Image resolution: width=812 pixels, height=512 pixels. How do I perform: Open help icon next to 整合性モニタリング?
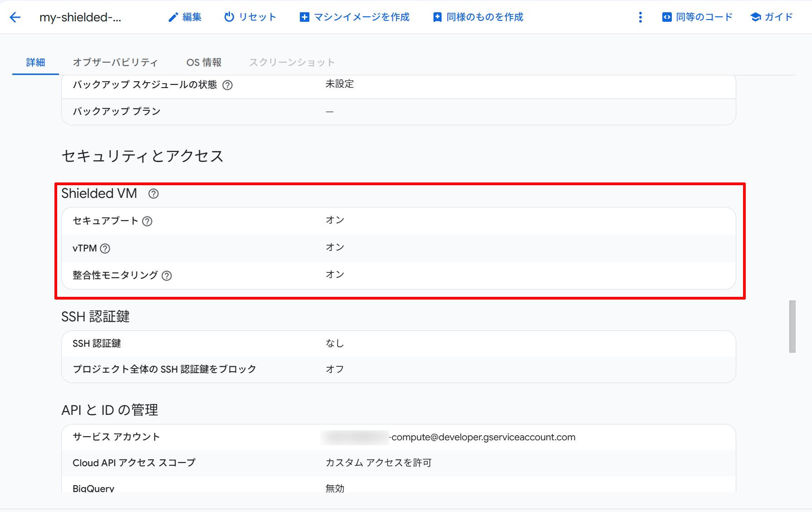pos(167,276)
